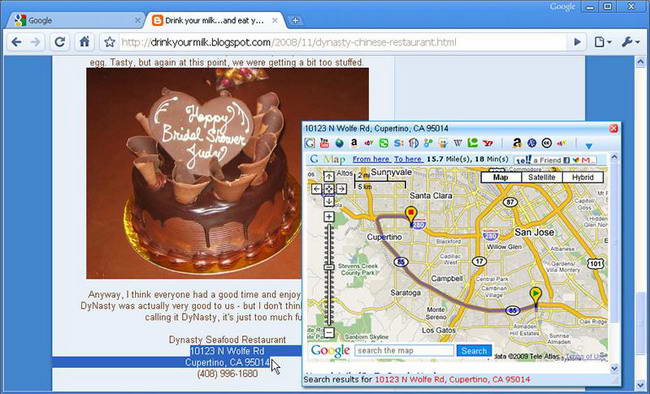Click the Wikipedia W icon in popup toolbar
The width and height of the screenshot is (650, 394).
click(x=458, y=143)
